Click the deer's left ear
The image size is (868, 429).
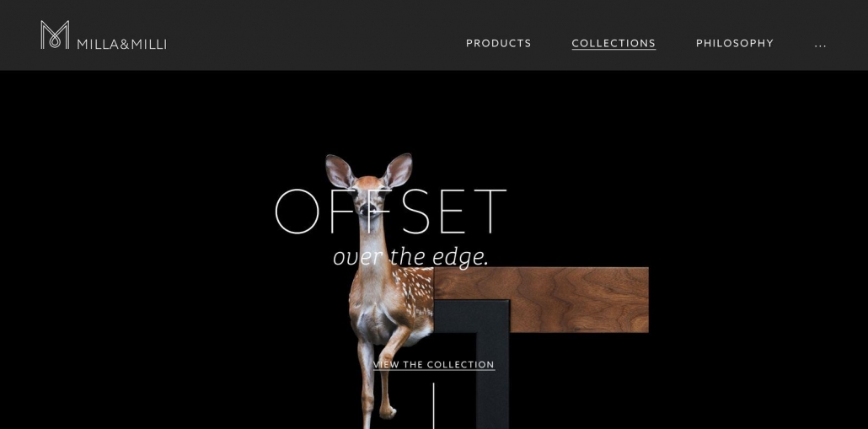coord(340,170)
